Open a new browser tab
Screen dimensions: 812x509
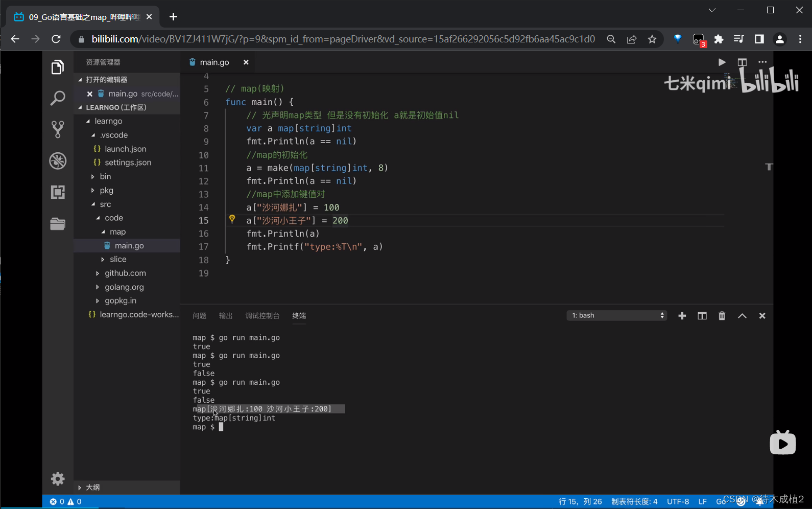tap(173, 17)
